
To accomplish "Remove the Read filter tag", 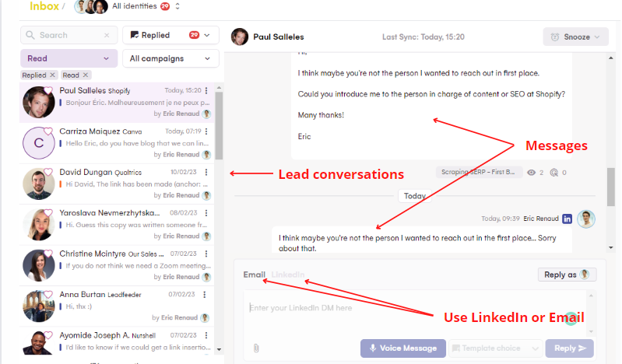I will [86, 75].
